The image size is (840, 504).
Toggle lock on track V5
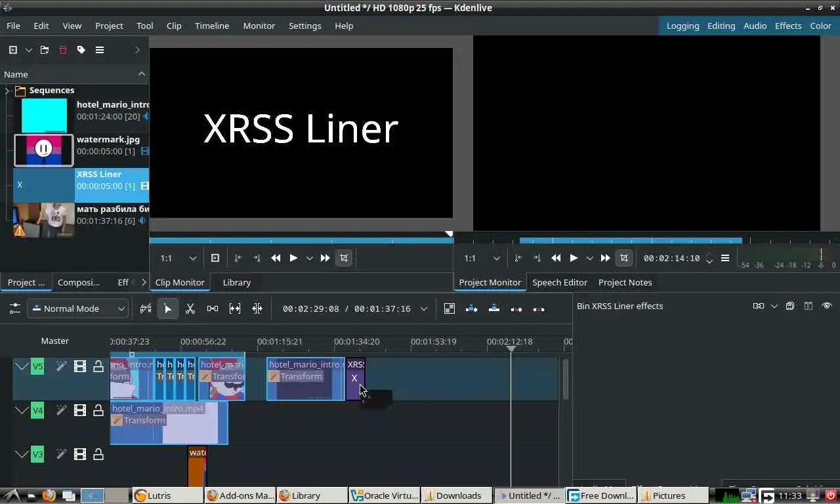(98, 366)
